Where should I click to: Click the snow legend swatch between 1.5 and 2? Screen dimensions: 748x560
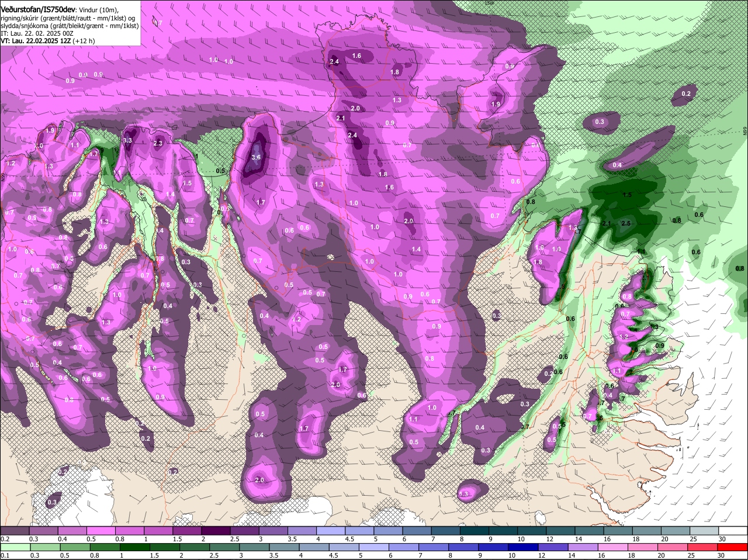[186, 530]
